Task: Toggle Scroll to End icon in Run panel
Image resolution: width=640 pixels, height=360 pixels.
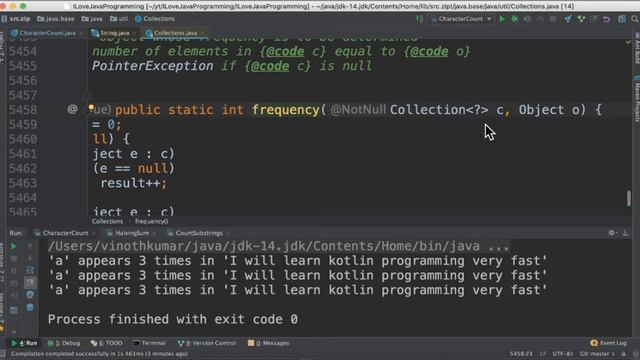Action: 30,282
